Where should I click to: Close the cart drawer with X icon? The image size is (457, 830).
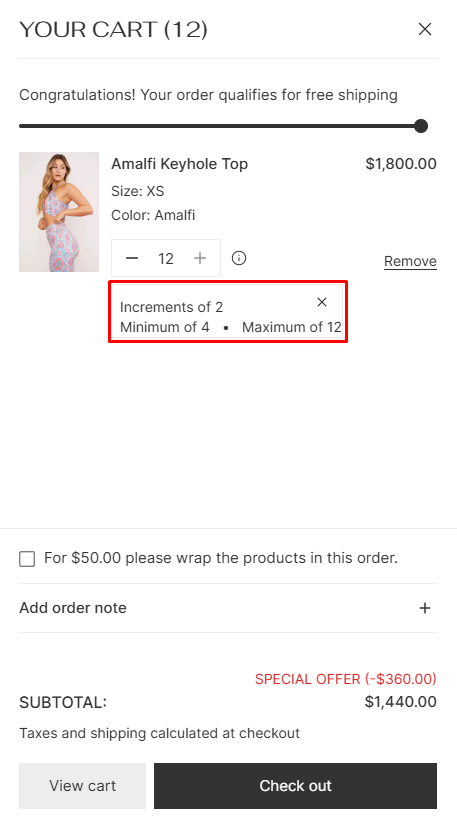(x=425, y=29)
